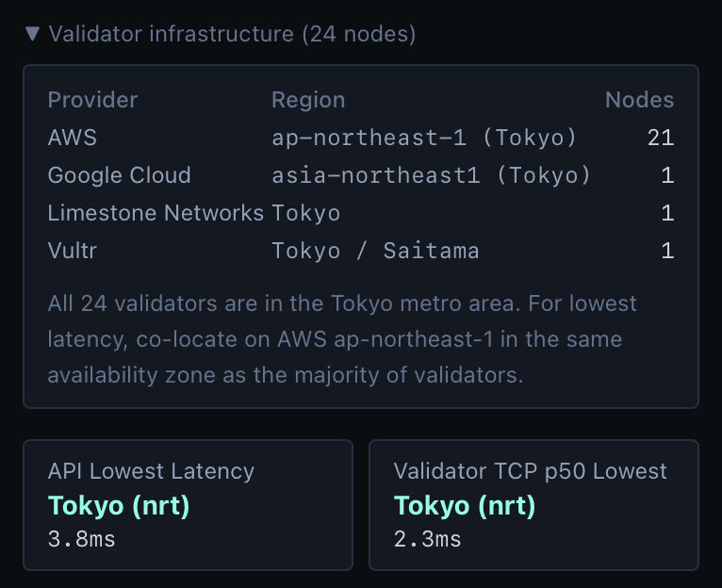Click the Region column header
The width and height of the screenshot is (722, 588).
pyautogui.click(x=308, y=100)
